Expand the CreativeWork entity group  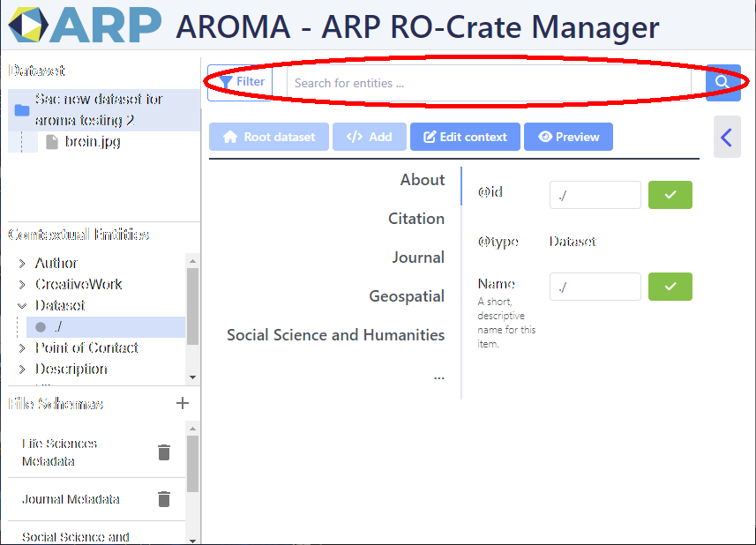(x=22, y=285)
